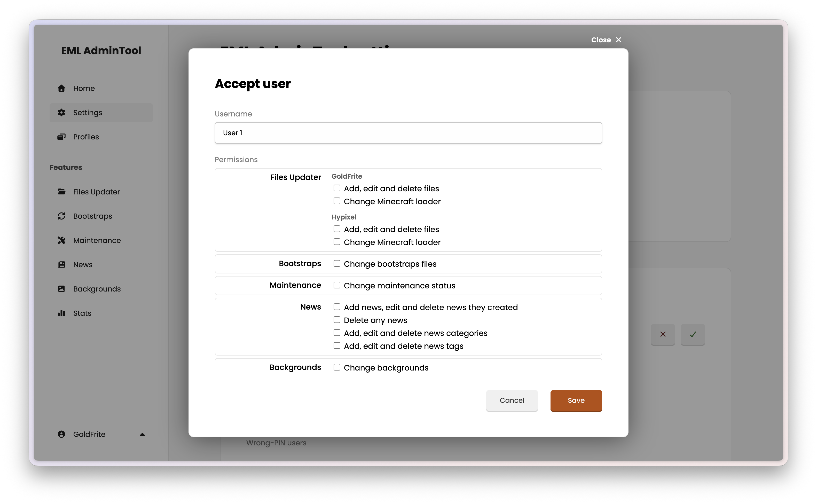Select the Stats chart icon

pyautogui.click(x=61, y=313)
